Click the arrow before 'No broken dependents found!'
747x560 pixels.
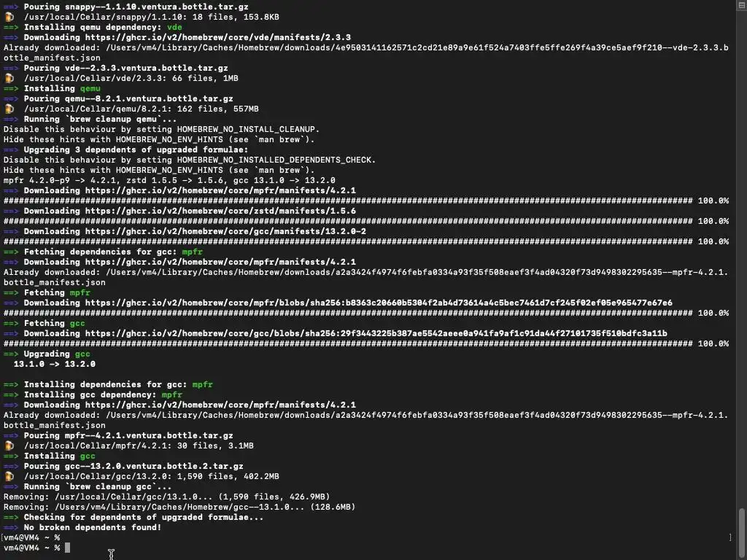coord(11,528)
